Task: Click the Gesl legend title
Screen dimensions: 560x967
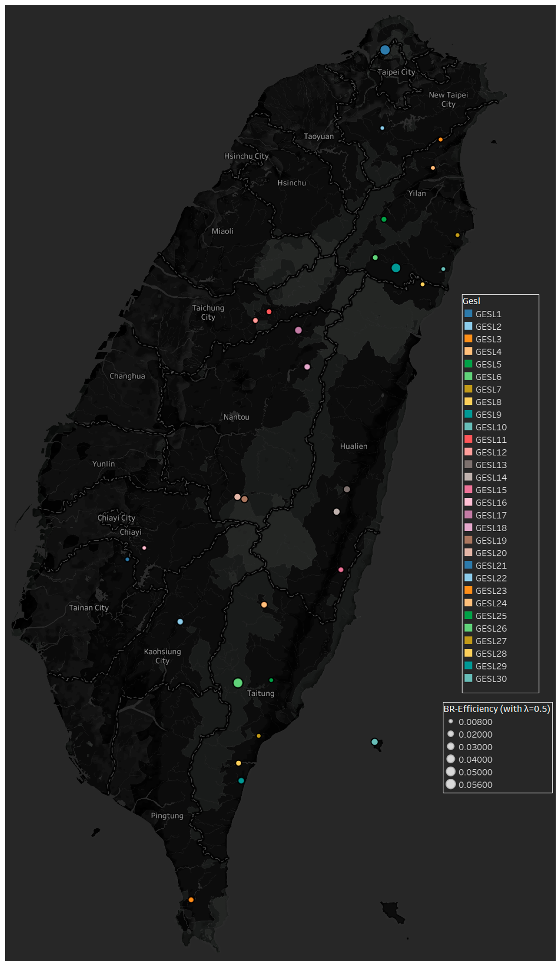Action: coord(471,301)
